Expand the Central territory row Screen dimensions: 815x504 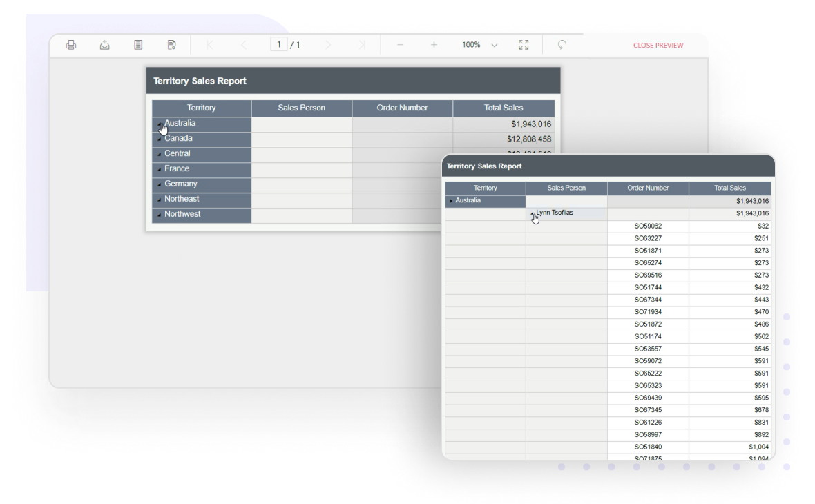click(x=159, y=155)
